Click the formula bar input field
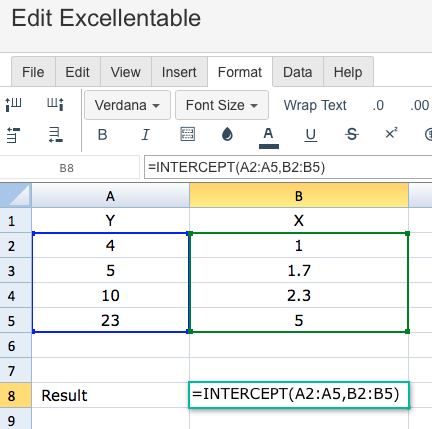432x429 pixels. (288, 167)
